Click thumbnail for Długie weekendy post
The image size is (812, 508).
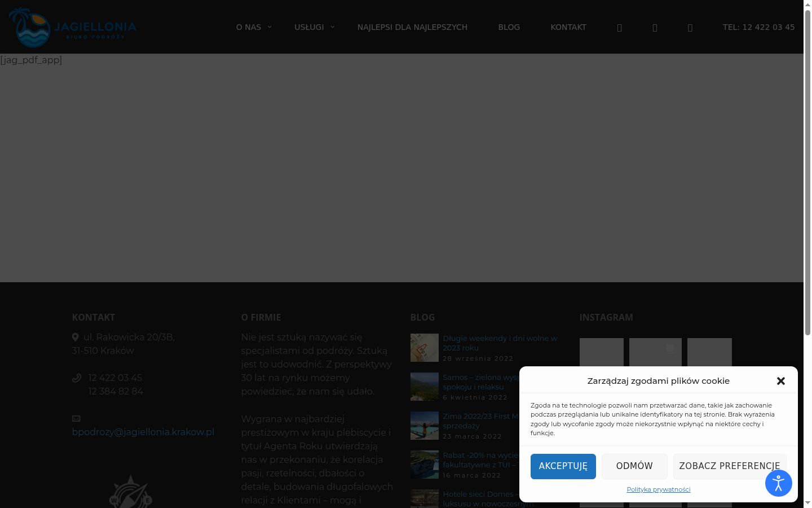pos(425,347)
